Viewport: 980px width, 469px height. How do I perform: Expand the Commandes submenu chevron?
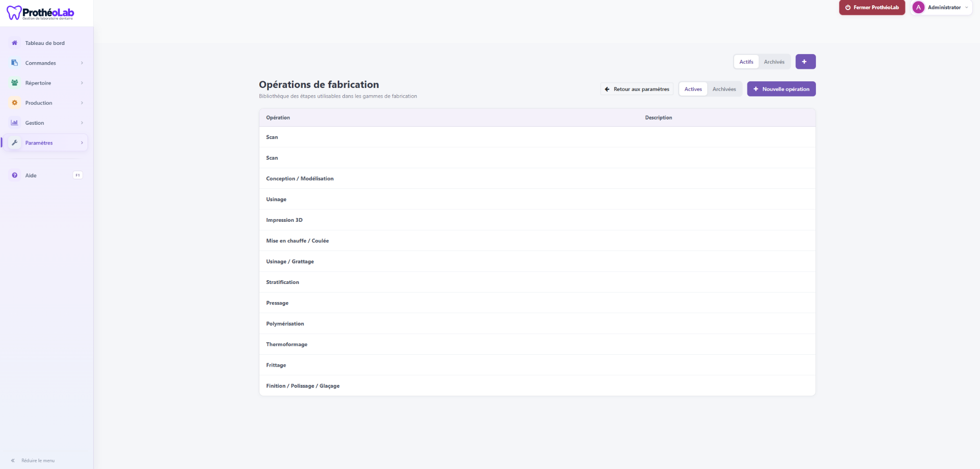82,63
